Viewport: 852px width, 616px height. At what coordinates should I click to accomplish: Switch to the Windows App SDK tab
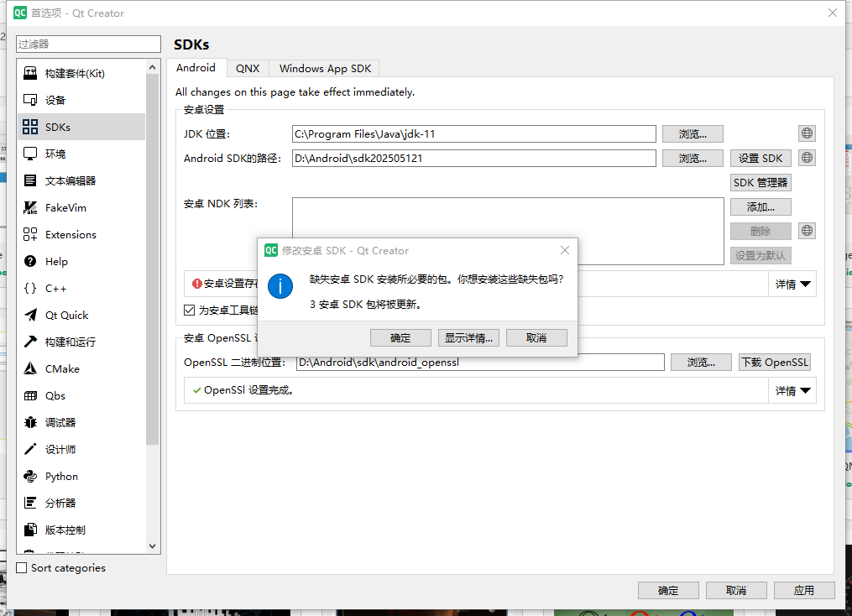(325, 69)
